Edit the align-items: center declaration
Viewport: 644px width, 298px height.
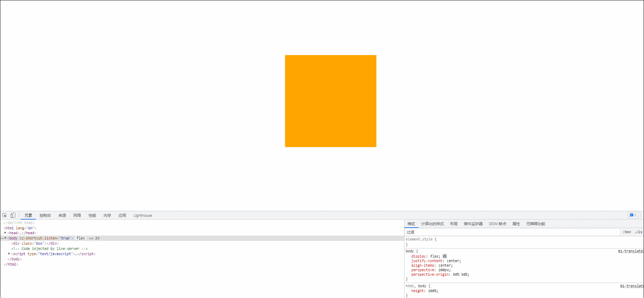(432, 265)
